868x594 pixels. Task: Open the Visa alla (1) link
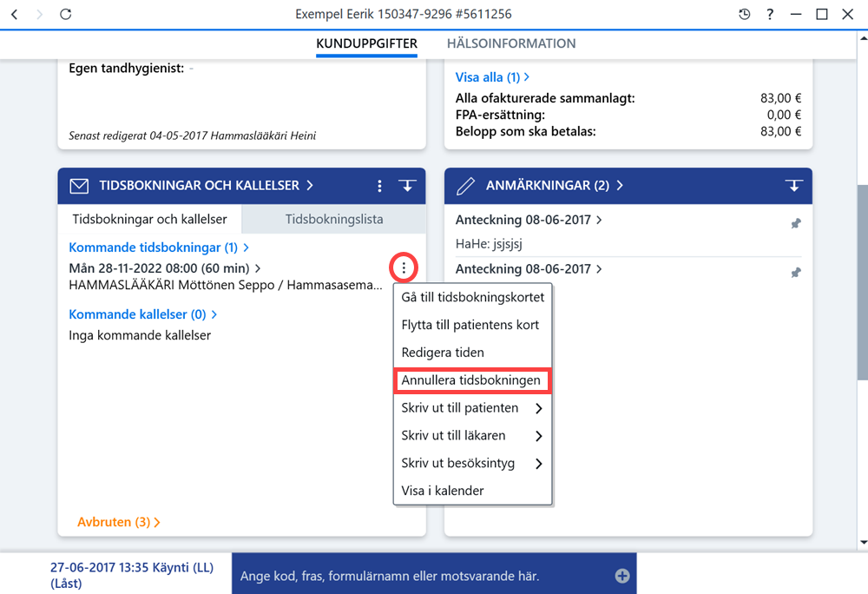[x=492, y=77]
